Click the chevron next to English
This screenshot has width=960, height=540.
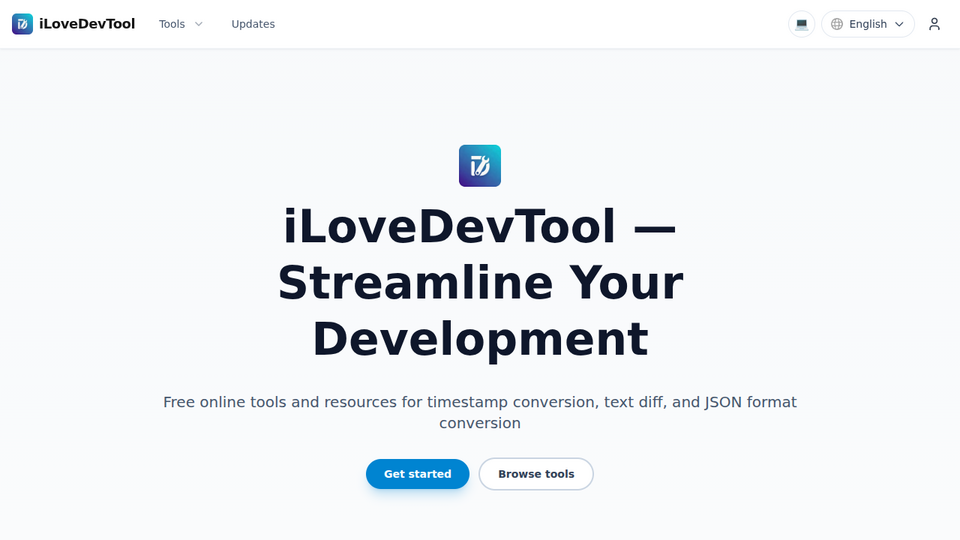point(899,24)
